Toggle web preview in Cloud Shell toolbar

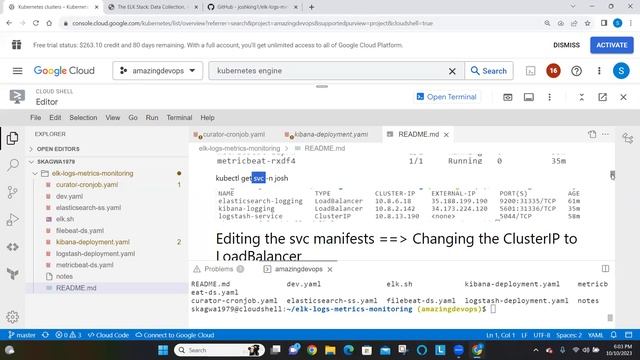(x=507, y=97)
